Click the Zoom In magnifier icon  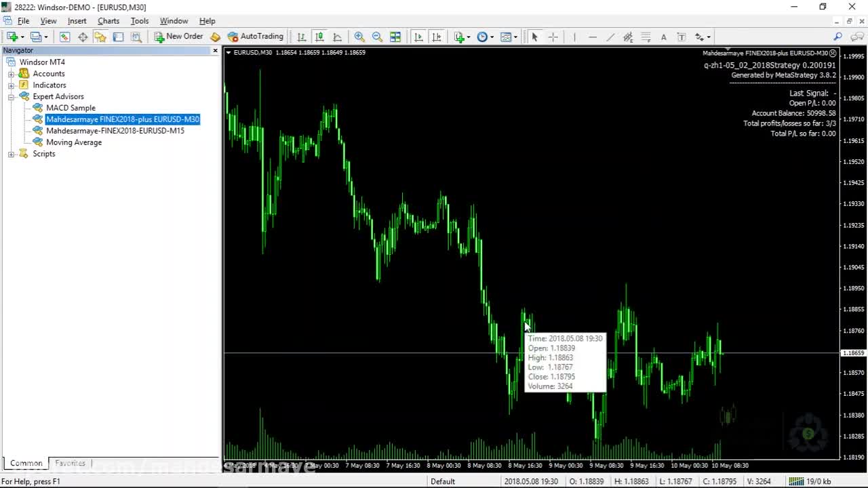pyautogui.click(x=359, y=37)
